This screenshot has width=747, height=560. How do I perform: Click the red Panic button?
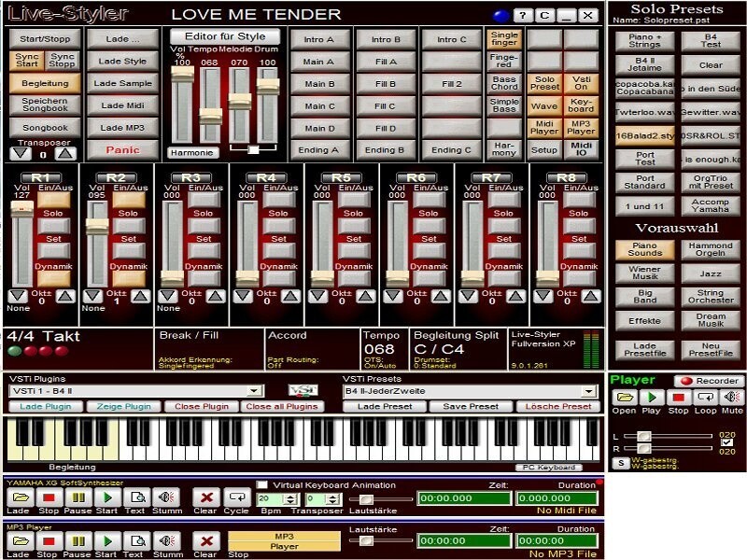(122, 150)
